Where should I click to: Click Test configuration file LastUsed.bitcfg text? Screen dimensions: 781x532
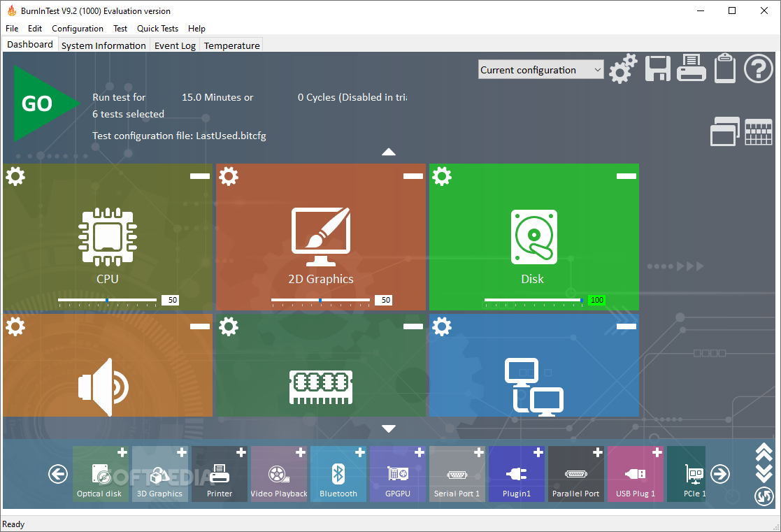point(179,136)
